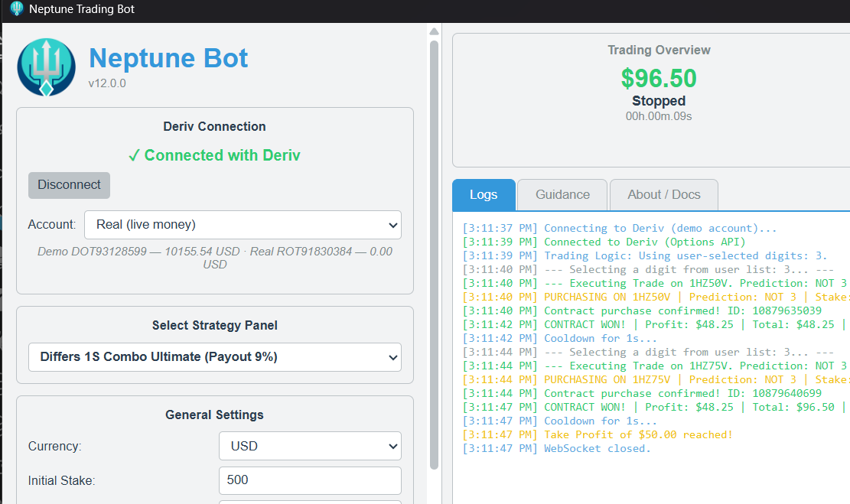850x504 pixels.
Task: Click the Select Strategy Panel heading
Action: point(215,326)
